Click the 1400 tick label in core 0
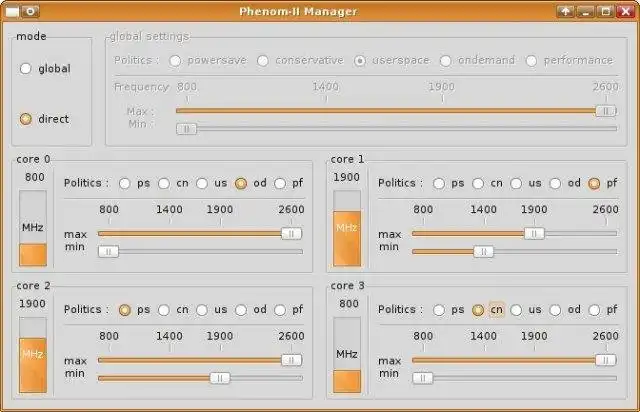Image resolution: width=640 pixels, height=412 pixels. tap(169, 209)
